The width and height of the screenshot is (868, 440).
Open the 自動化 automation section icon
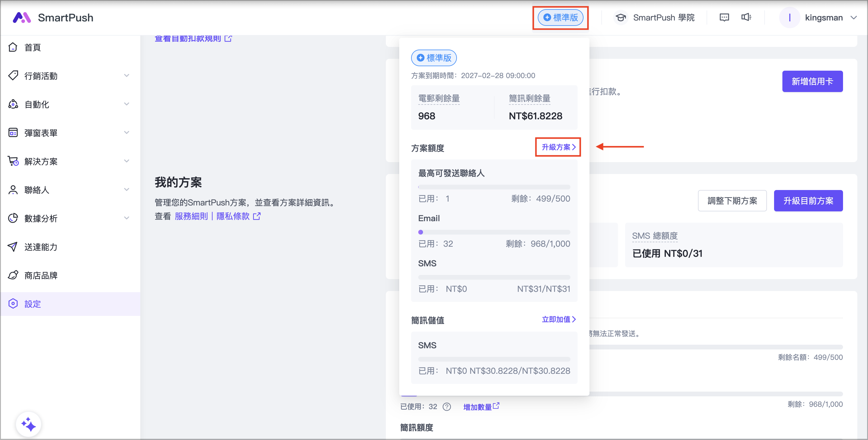click(x=13, y=104)
